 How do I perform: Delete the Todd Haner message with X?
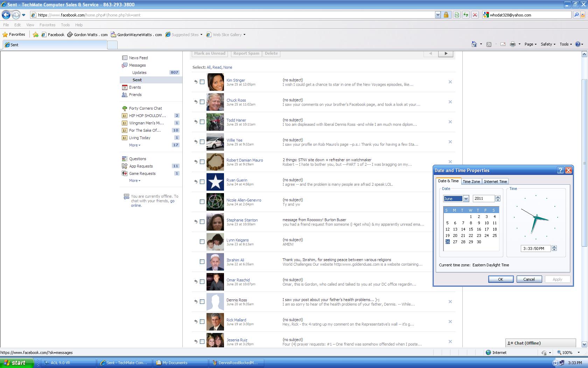coord(450,122)
